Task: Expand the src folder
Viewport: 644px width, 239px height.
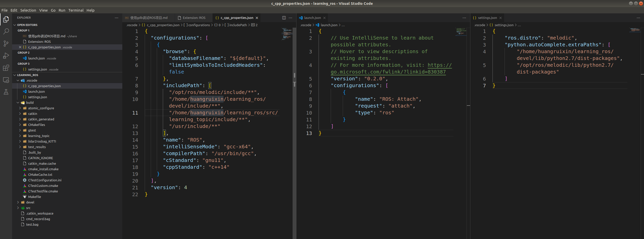Action: point(18,208)
